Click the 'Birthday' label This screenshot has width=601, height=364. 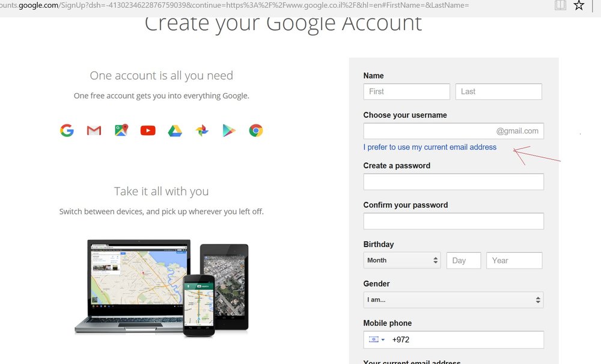pos(379,244)
